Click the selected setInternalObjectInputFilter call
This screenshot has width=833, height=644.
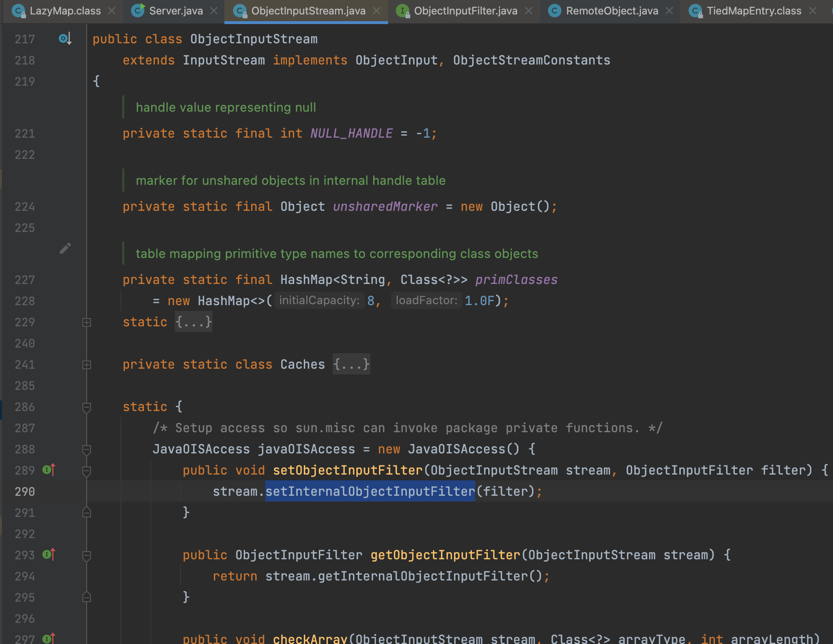[370, 491]
